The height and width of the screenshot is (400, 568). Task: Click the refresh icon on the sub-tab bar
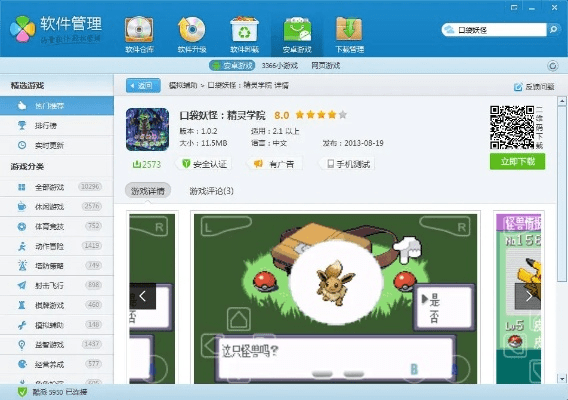(552, 66)
